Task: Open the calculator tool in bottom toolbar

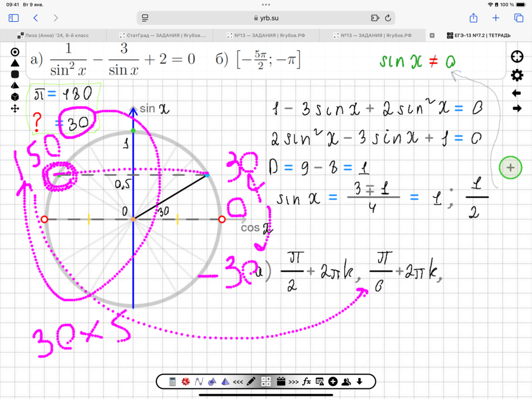Action: tap(172, 381)
